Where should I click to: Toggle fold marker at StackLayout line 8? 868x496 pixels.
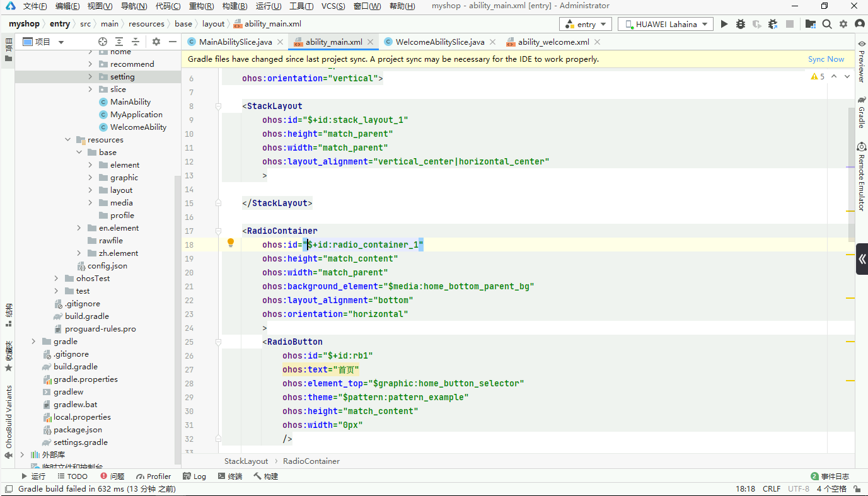[218, 107]
